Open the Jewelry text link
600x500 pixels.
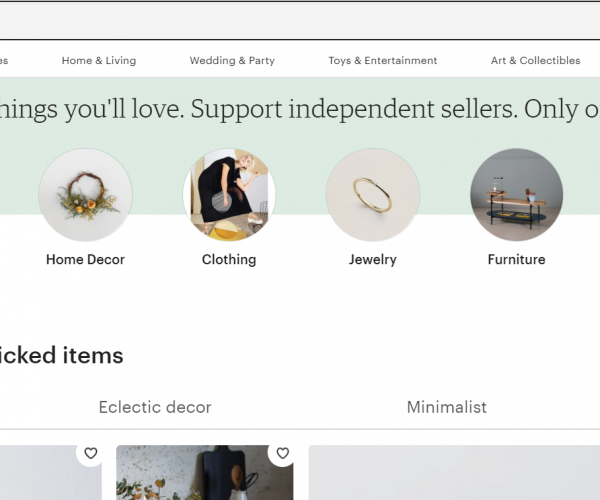[x=373, y=260]
